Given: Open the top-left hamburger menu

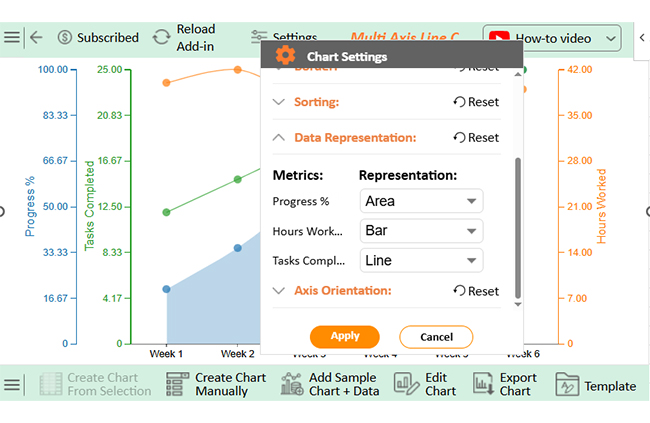Looking at the screenshot, I should point(11,37).
